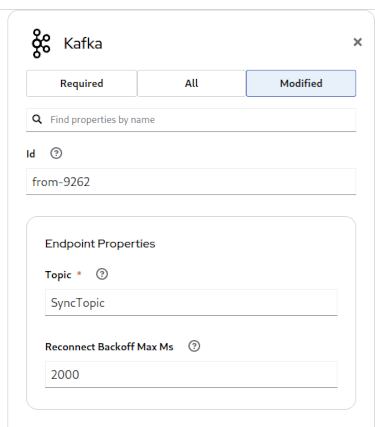Click the Reconnect Backoff Max Ms label
Screen dimensions: 375x427
pos(109,347)
